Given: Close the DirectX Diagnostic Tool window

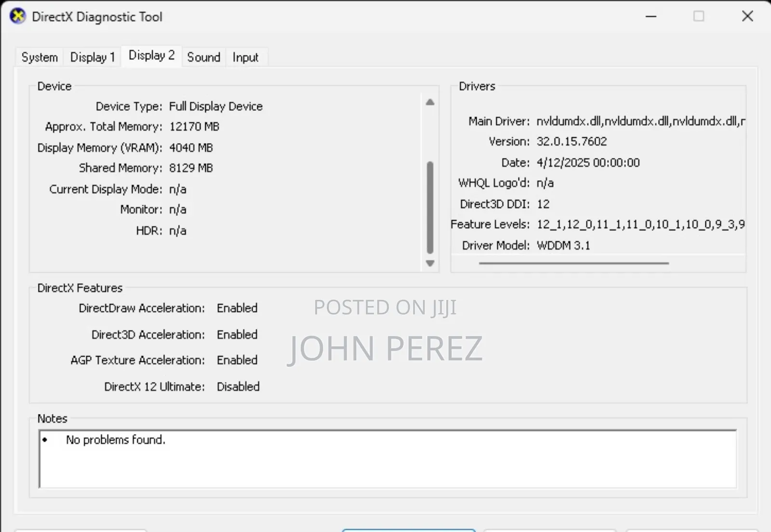Looking at the screenshot, I should coord(747,16).
